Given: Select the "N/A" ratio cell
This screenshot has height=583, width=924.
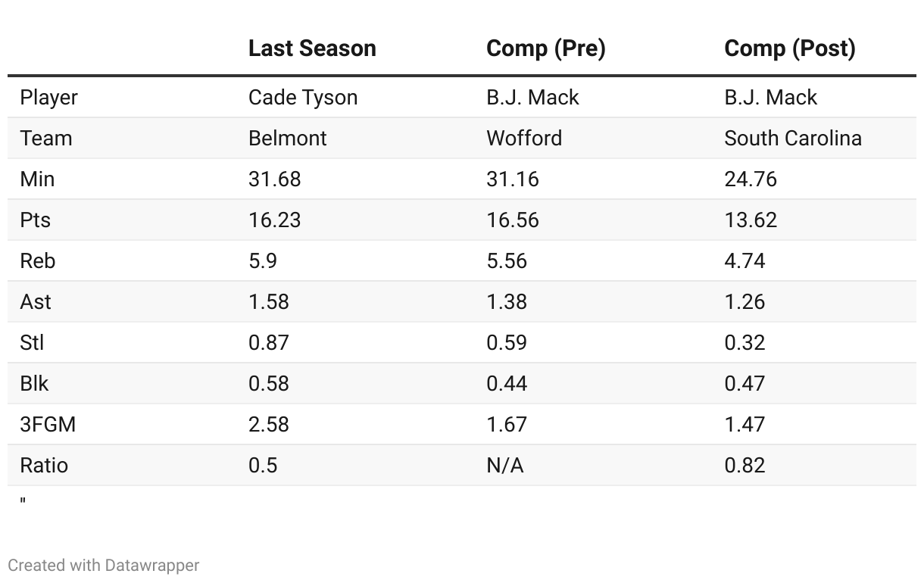Looking at the screenshot, I should [504, 466].
